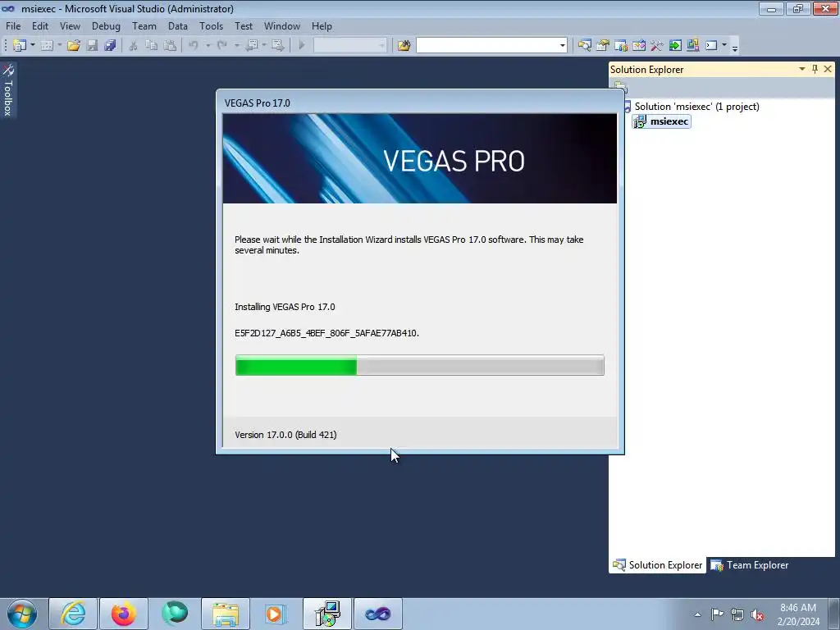Open the View menu

click(x=71, y=25)
